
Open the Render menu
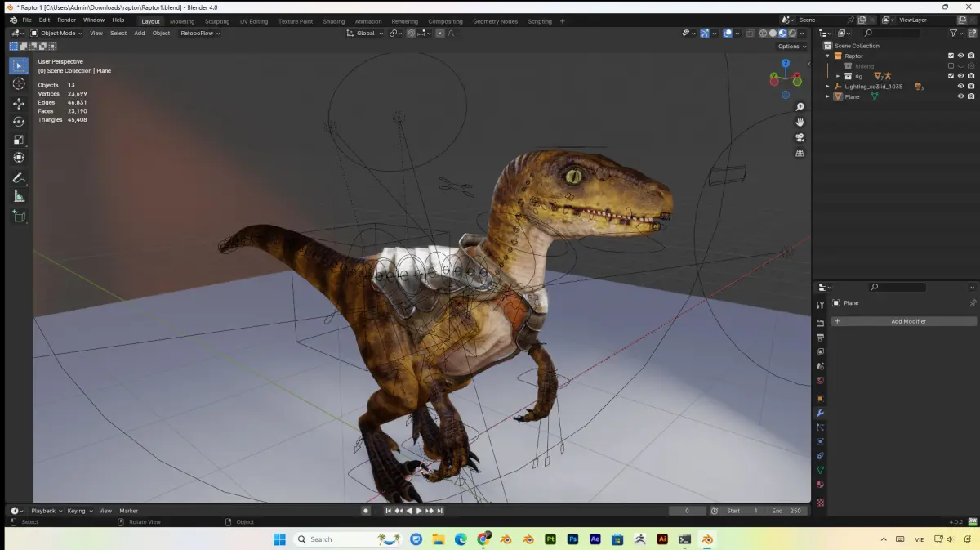click(x=66, y=20)
